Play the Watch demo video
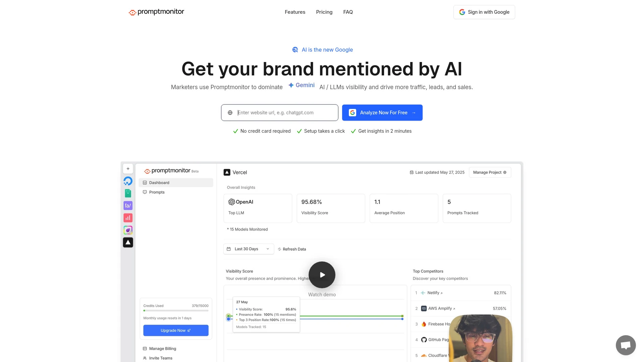The height and width of the screenshot is (362, 644). [322, 275]
